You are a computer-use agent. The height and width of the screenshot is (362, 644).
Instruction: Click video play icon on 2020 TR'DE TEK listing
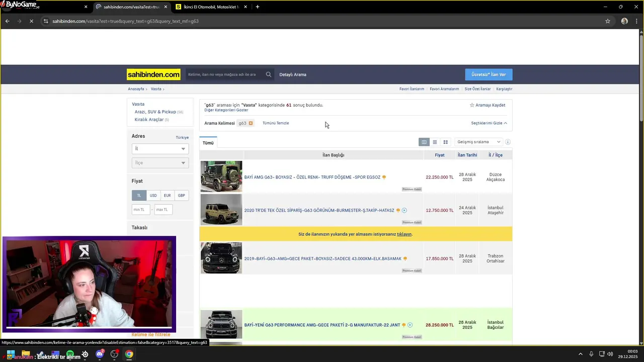click(404, 210)
